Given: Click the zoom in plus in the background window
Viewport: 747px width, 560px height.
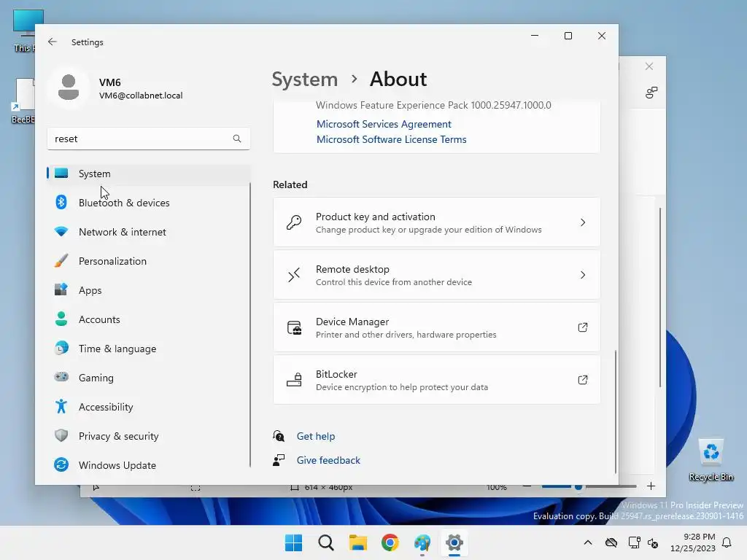Looking at the screenshot, I should (651, 486).
